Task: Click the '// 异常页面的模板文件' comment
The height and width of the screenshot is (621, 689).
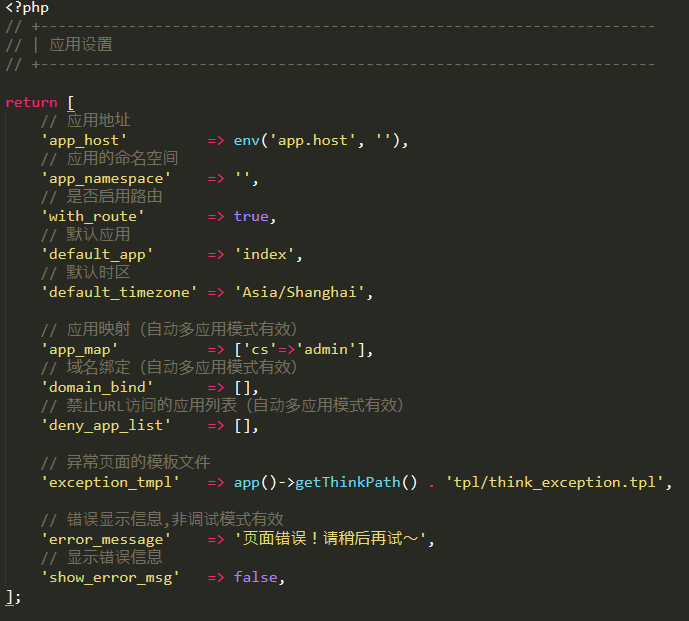Action: [x=125, y=462]
